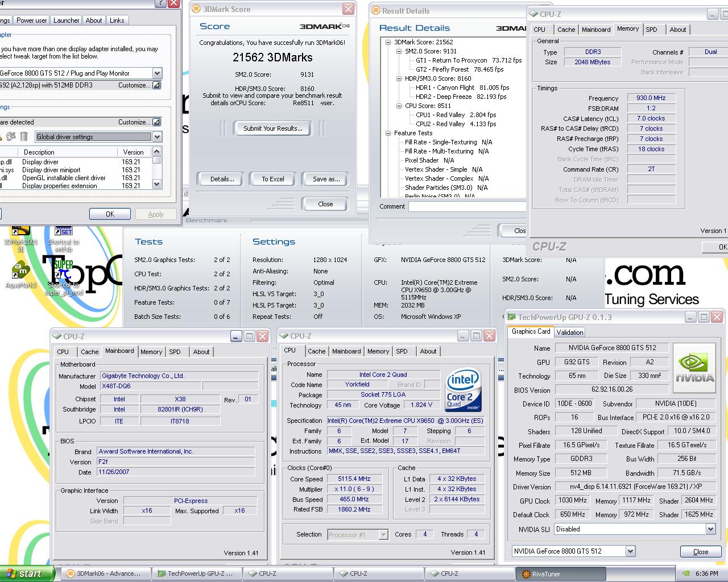
Task: Open the graphics card selector dropdown at GPU-Z bottom
Action: 630,551
